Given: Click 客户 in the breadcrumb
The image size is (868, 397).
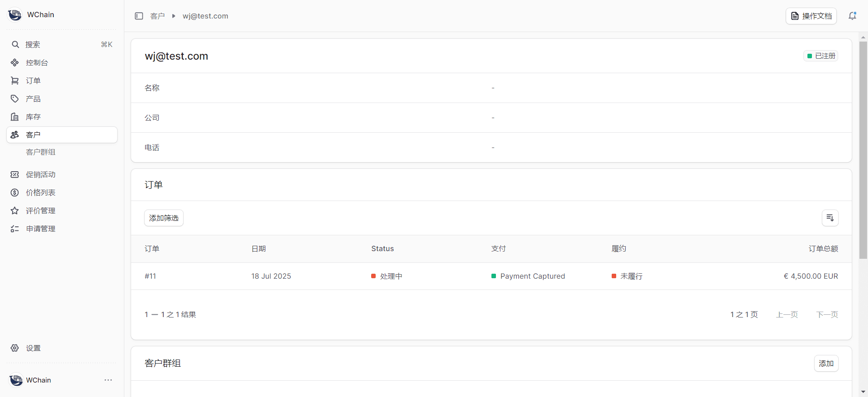Looking at the screenshot, I should click(157, 16).
